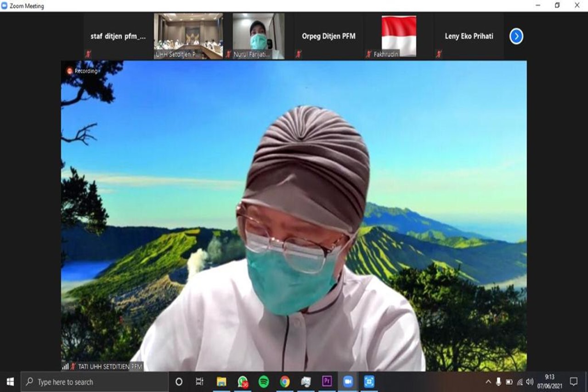
Task: Click the Windows Start button
Action: (x=10, y=381)
